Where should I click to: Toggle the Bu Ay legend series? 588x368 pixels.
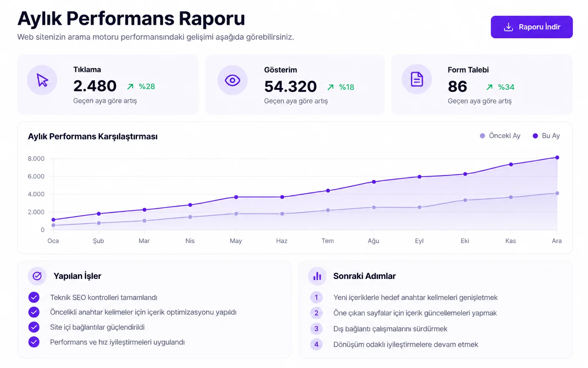pyautogui.click(x=546, y=136)
